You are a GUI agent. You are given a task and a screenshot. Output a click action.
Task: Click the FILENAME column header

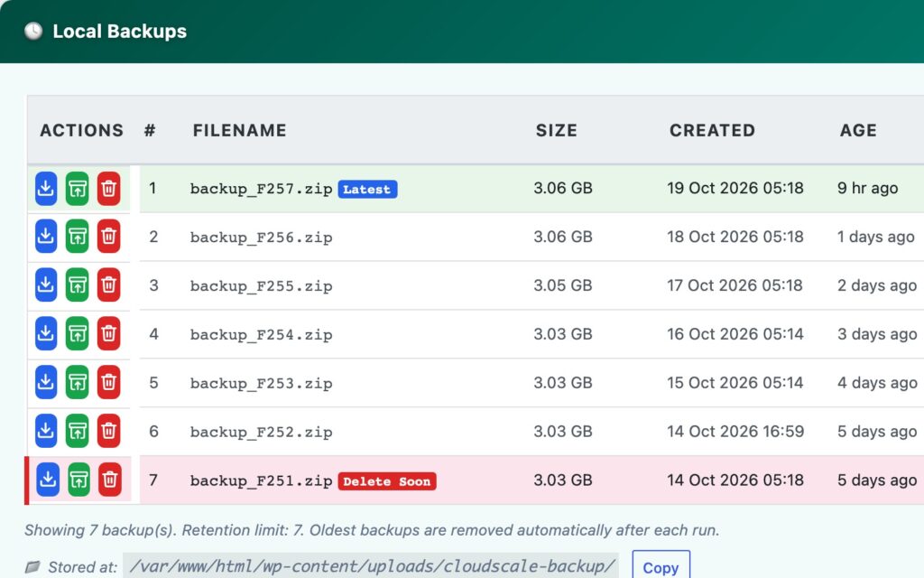[x=239, y=130]
